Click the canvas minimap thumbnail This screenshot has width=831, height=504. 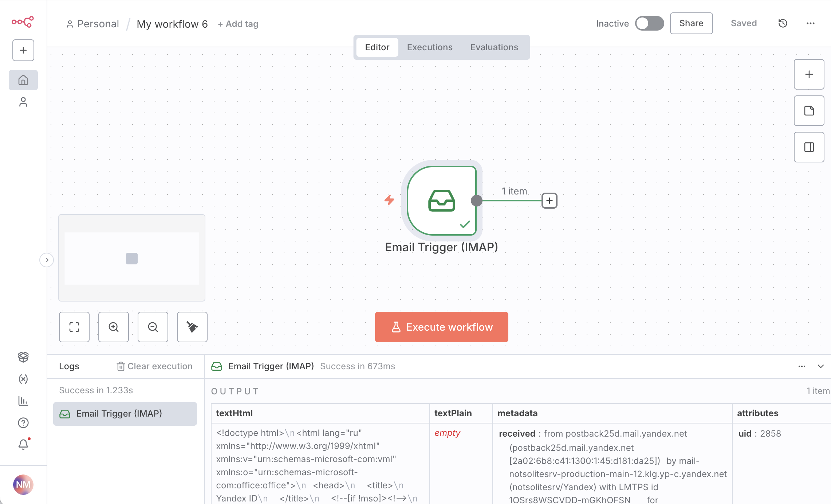click(x=132, y=258)
